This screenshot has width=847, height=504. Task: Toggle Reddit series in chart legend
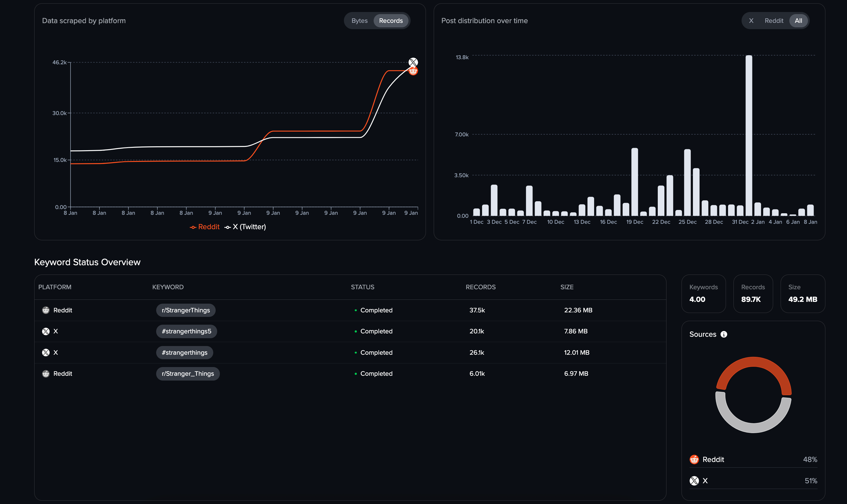pyautogui.click(x=205, y=227)
